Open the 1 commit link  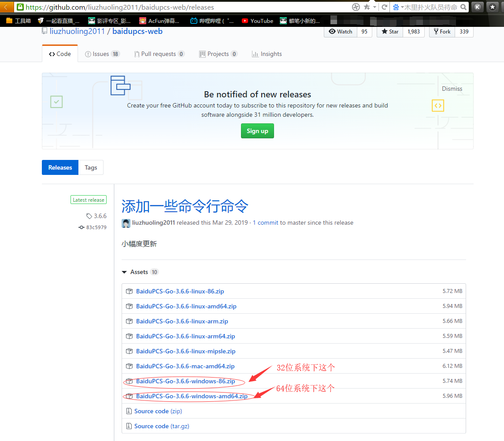(266, 223)
